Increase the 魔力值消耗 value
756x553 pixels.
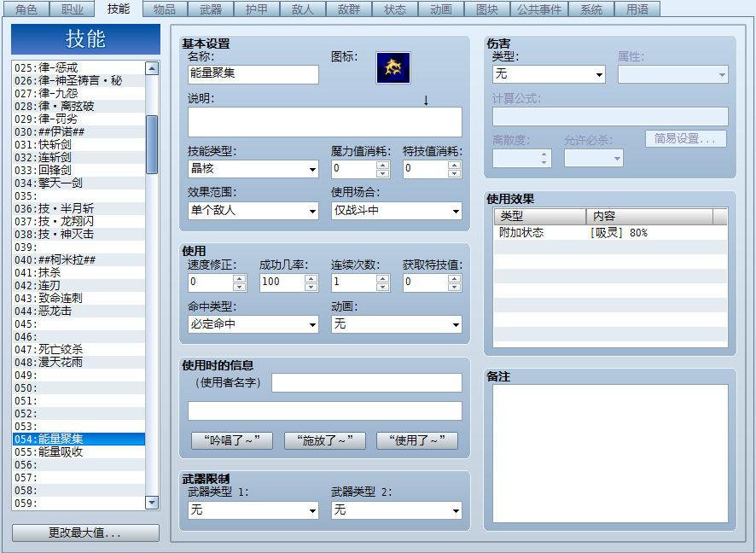[x=383, y=165]
